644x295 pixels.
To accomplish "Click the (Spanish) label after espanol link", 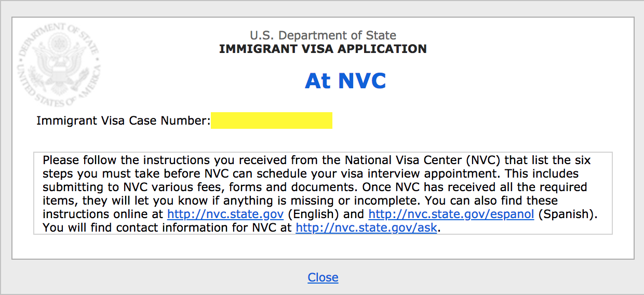I will click(x=567, y=214).
